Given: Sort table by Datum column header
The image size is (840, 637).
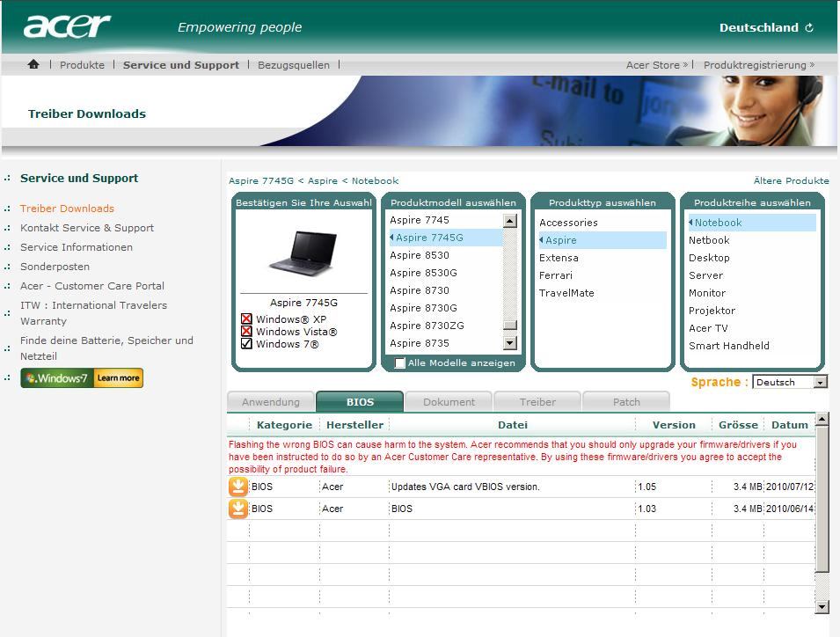Looking at the screenshot, I should 789,425.
